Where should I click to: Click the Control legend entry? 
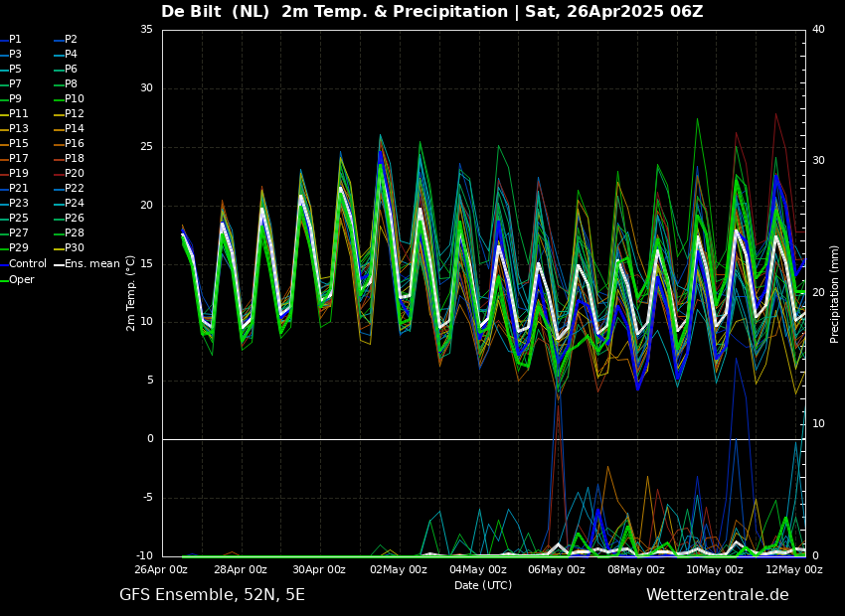(27, 264)
